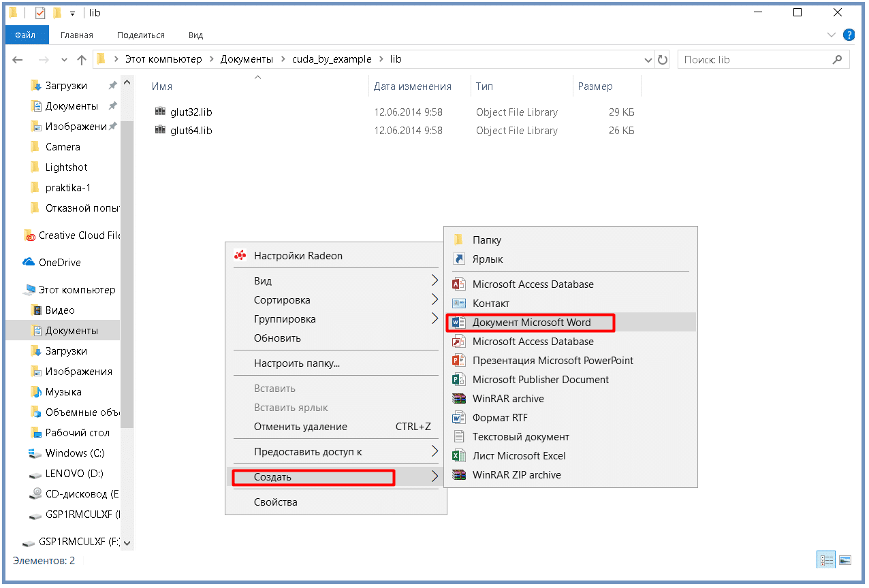
Task: Open the Файл tab
Action: (x=25, y=35)
